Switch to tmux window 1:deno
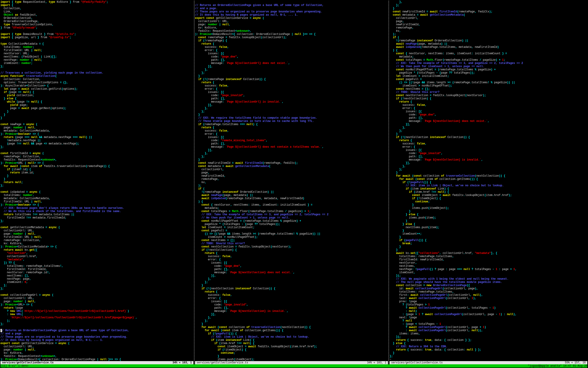Viewport: 588px width, 368px height. coord(24,366)
